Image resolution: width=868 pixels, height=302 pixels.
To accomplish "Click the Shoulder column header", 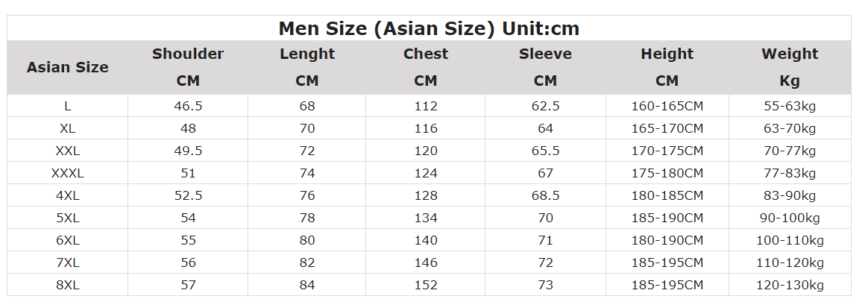I will tap(188, 54).
